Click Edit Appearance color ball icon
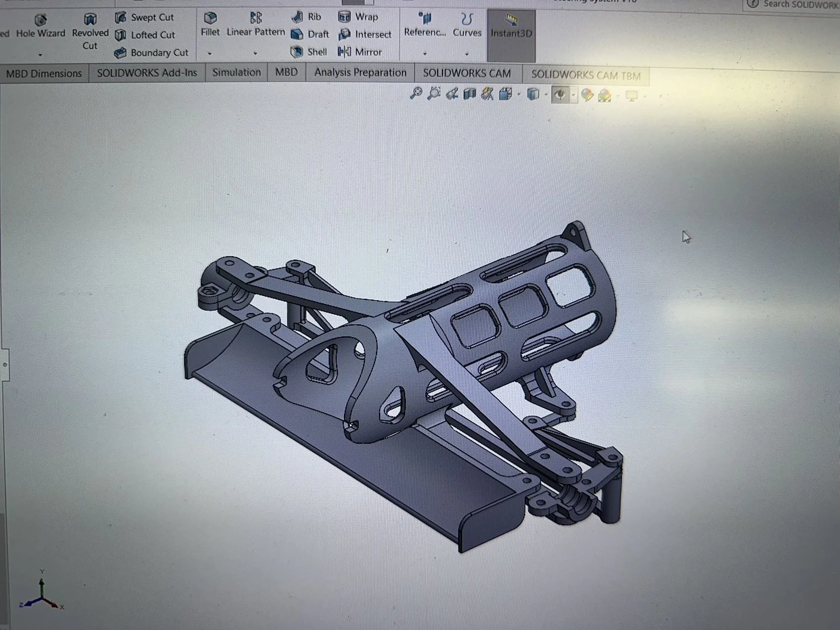This screenshot has width=840, height=630. [587, 95]
